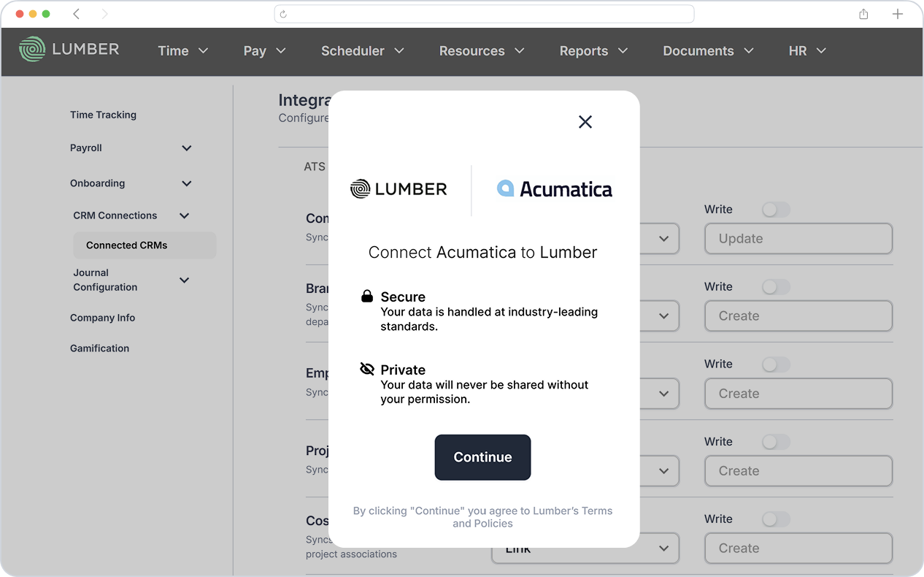This screenshot has width=924, height=577.
Task: Toggle the Write switch in the third row
Action: click(x=776, y=364)
